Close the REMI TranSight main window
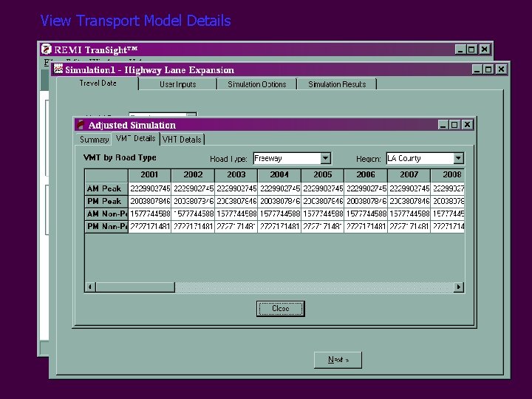This screenshot has height=399, width=532. [484, 50]
